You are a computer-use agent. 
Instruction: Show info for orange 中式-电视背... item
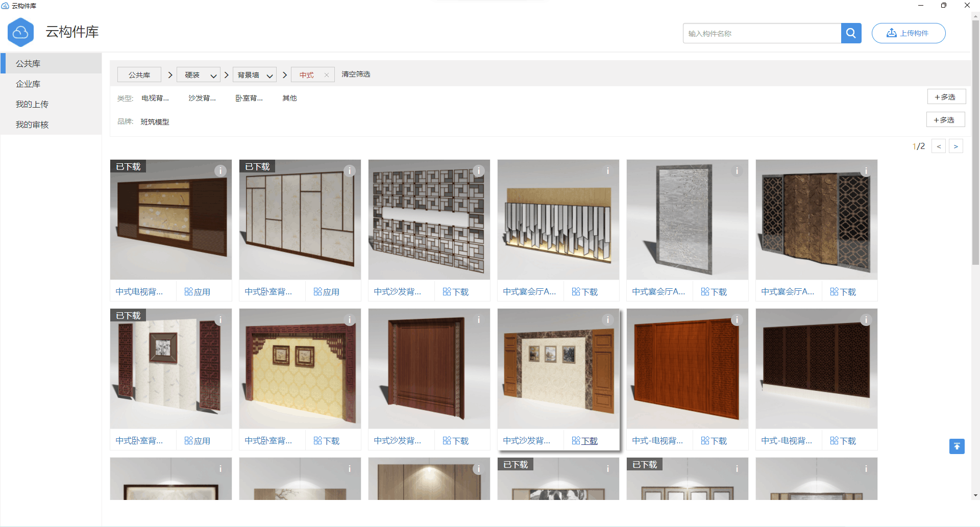[737, 320]
